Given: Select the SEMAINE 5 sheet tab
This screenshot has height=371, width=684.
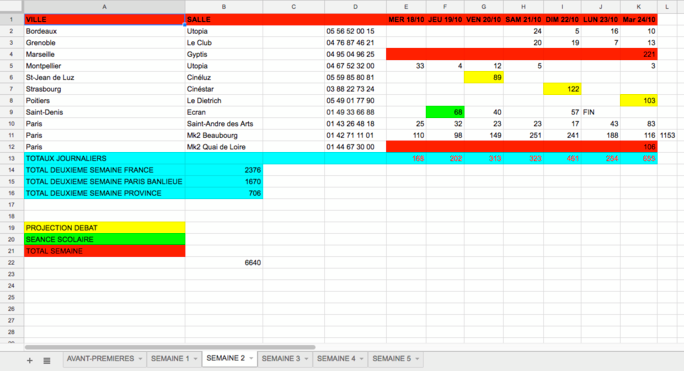Looking at the screenshot, I should click(392, 359).
